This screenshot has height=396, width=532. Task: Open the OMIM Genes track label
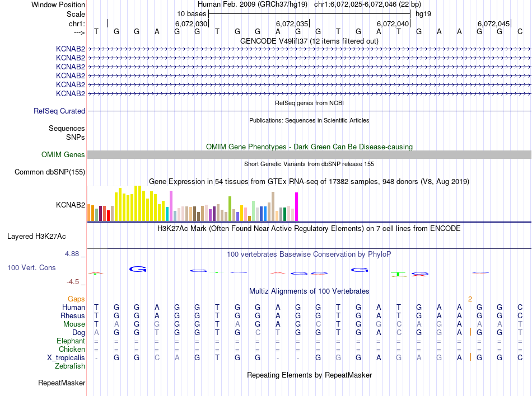coord(63,155)
